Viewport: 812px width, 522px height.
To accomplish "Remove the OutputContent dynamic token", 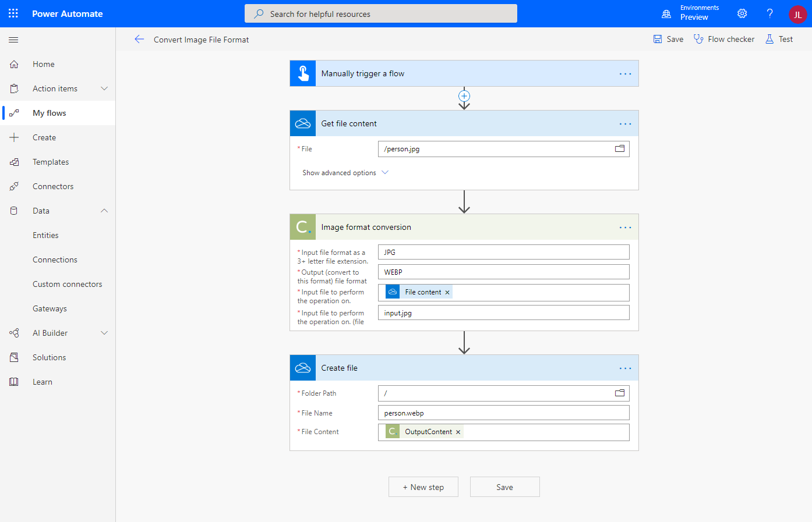I will (458, 432).
